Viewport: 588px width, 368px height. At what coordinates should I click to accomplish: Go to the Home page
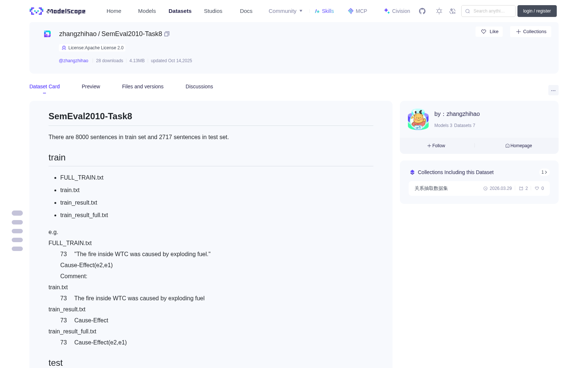tap(114, 11)
